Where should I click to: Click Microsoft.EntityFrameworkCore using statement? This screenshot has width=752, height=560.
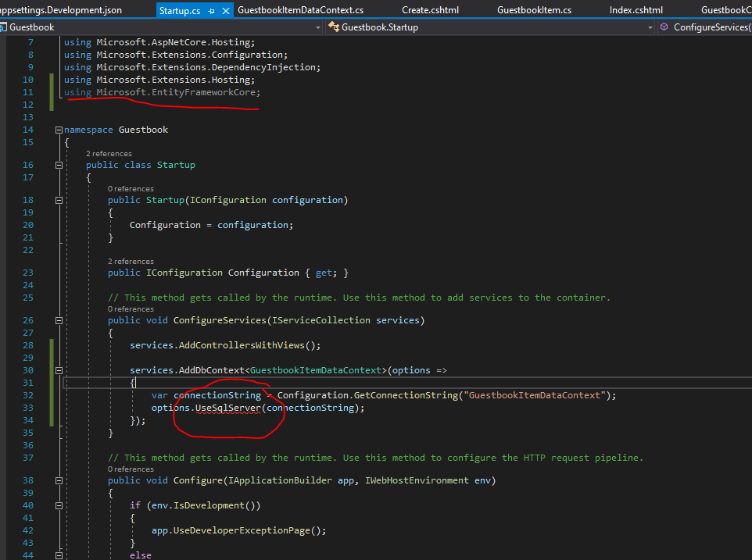[x=162, y=92]
